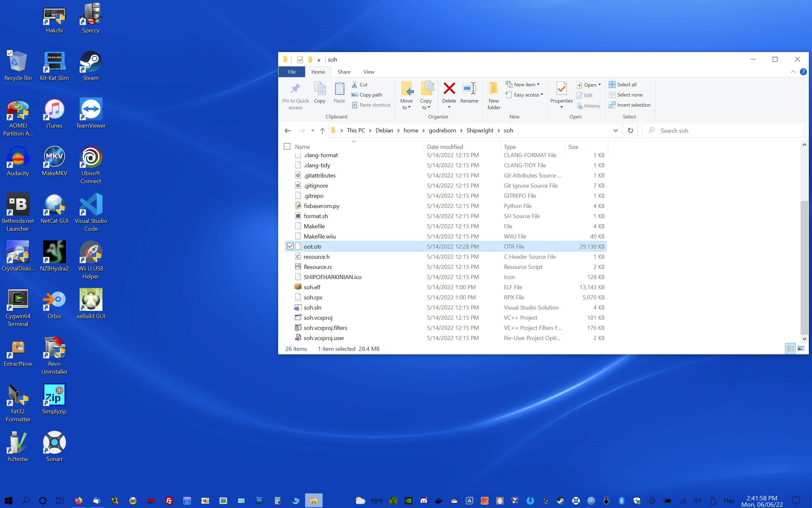Switch to large icons view button
The width and height of the screenshot is (812, 508).
(801, 348)
